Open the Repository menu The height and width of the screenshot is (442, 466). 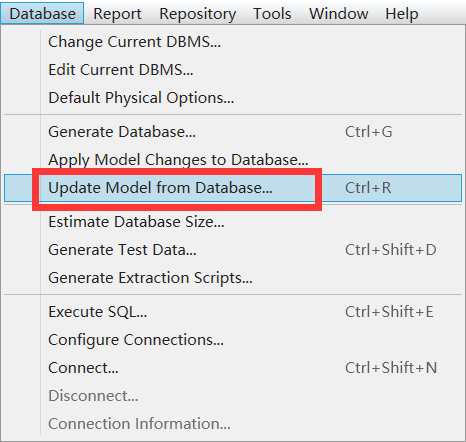(198, 14)
